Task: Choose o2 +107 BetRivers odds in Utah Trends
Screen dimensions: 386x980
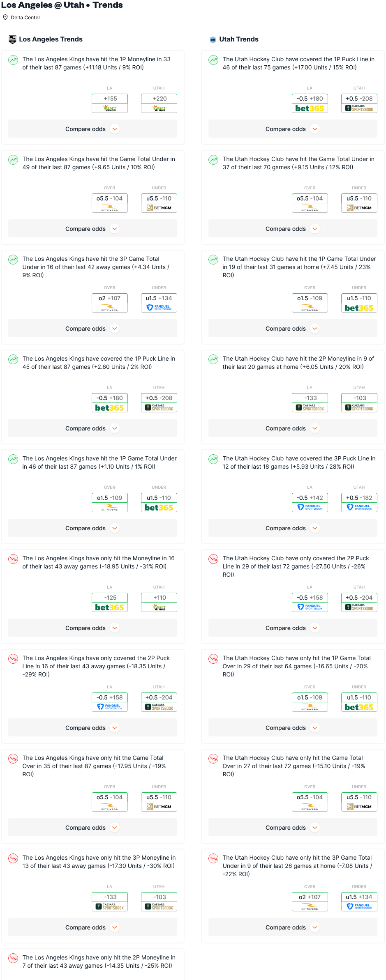Action: (310, 902)
